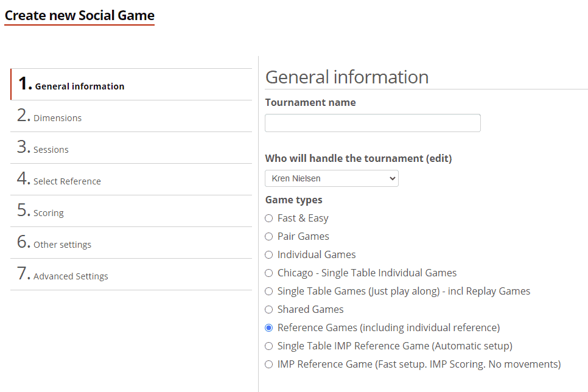Select Single Table Games (Just play along)

tap(269, 292)
